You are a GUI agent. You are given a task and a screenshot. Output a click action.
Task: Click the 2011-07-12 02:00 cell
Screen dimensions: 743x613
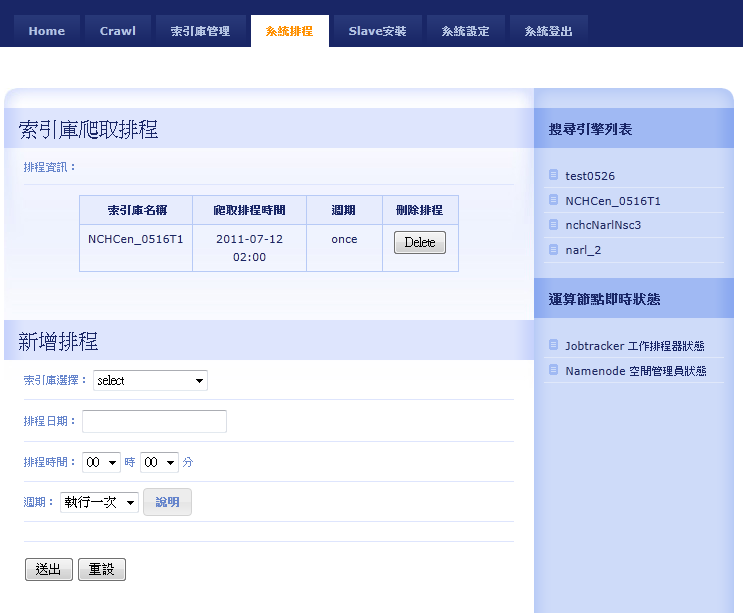(250, 248)
